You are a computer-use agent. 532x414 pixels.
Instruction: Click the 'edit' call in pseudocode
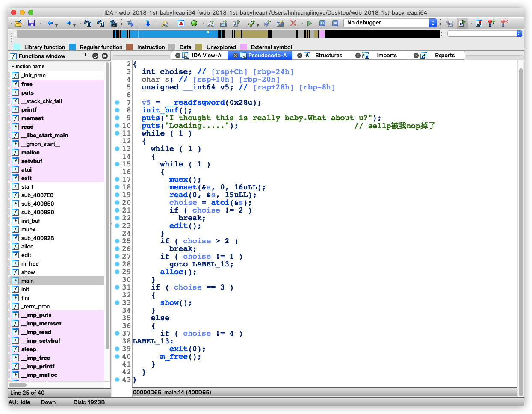tap(178, 225)
